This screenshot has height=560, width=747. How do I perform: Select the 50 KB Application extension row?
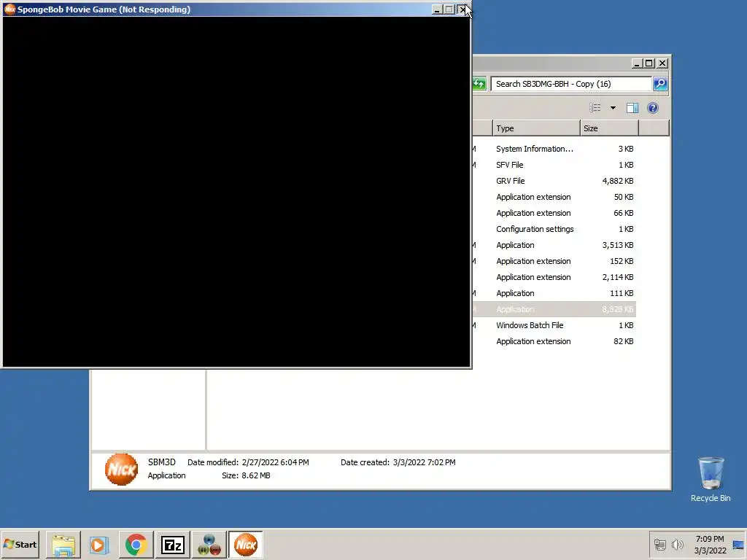click(554, 197)
